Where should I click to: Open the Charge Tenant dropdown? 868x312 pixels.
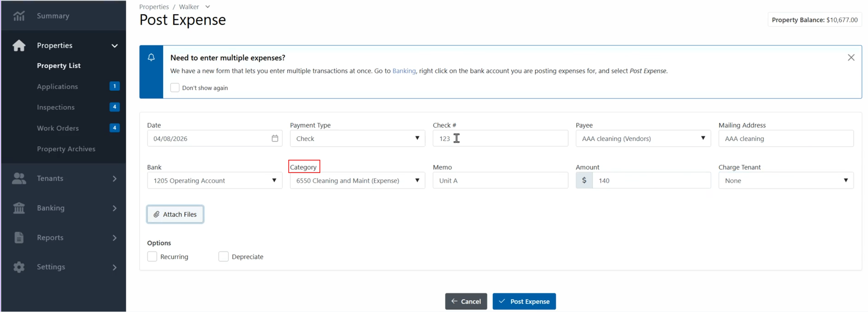click(x=786, y=181)
